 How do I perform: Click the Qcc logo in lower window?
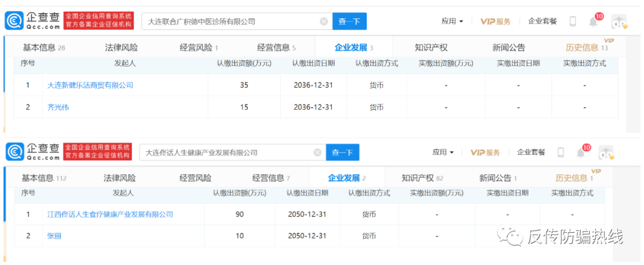point(32,152)
